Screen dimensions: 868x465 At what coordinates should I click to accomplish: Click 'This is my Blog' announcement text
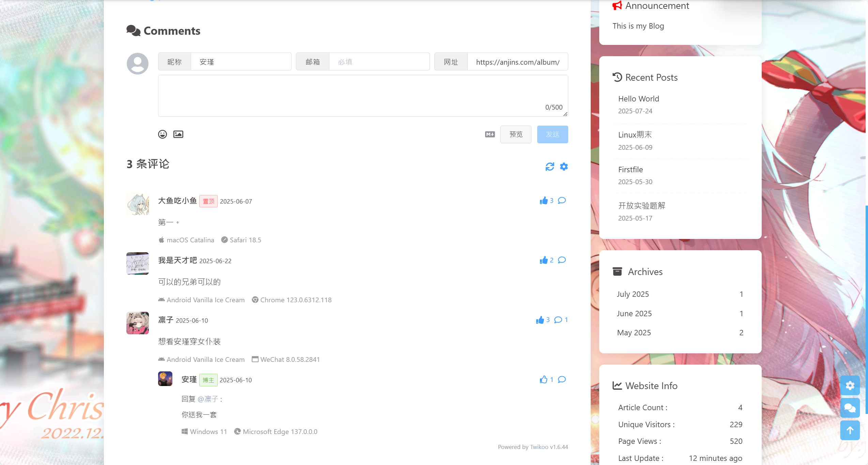coord(638,26)
